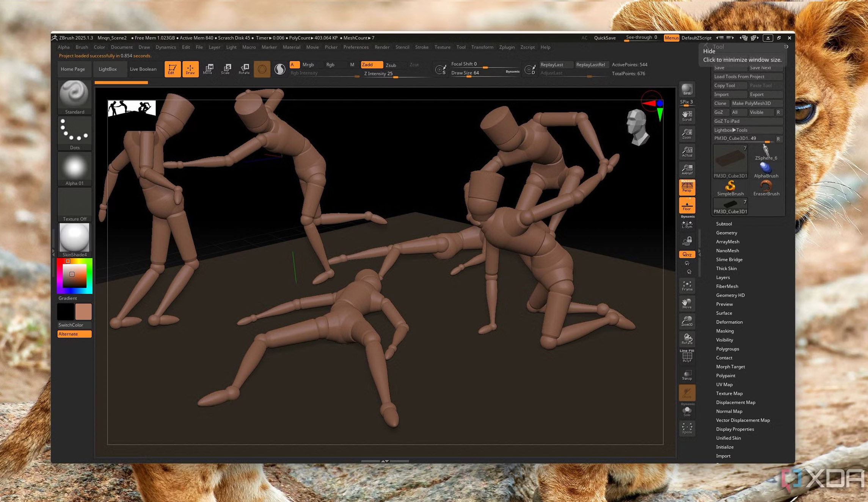Screen dimensions: 868x502
Task: Toggle Live Boolean
Action: 143,69
